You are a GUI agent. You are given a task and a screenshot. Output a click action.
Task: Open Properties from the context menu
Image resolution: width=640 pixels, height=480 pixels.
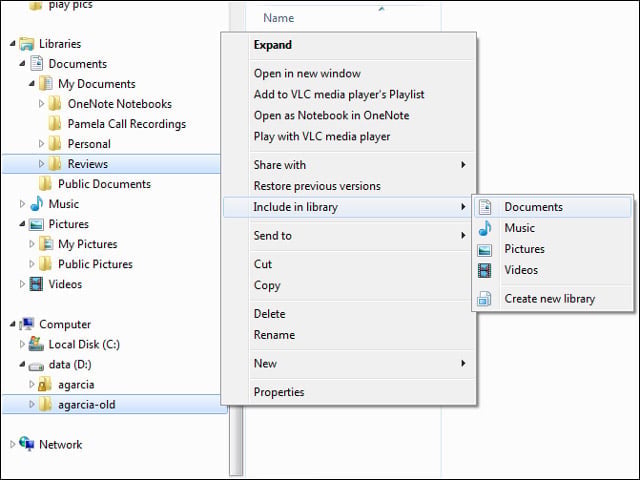click(x=349, y=392)
